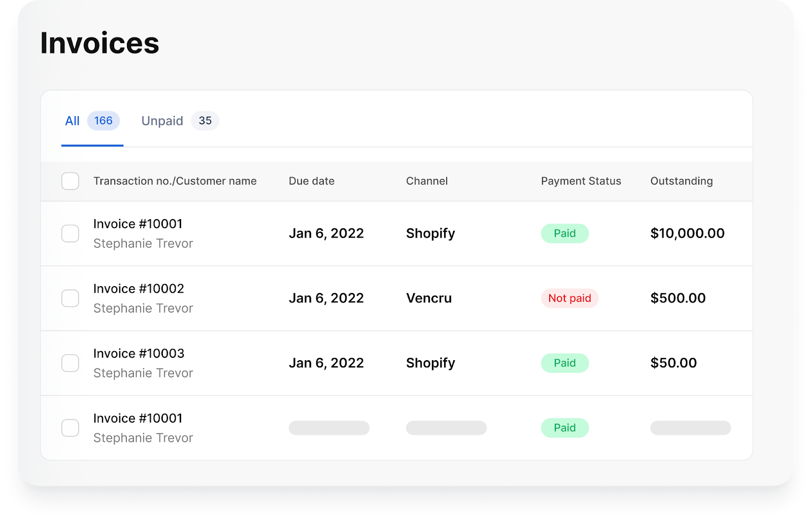
Task: Click Stephanie Trevor under Invoice #10002
Action: coord(143,308)
